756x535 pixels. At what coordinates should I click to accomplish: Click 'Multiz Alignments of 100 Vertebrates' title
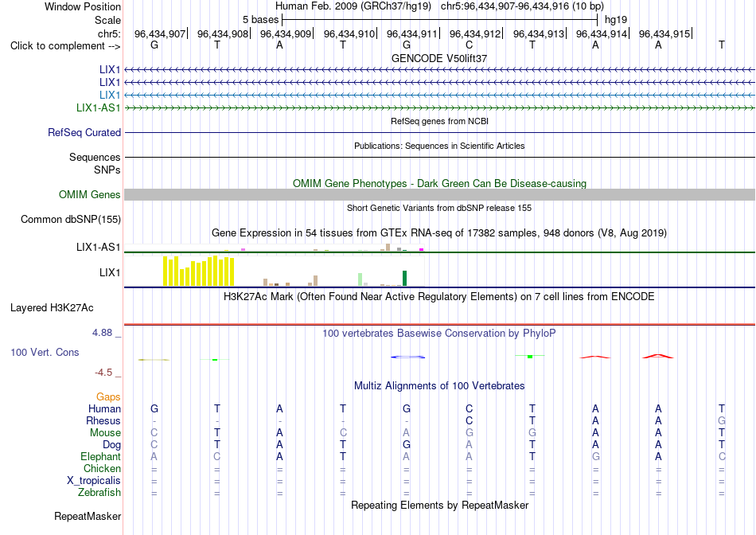439,385
